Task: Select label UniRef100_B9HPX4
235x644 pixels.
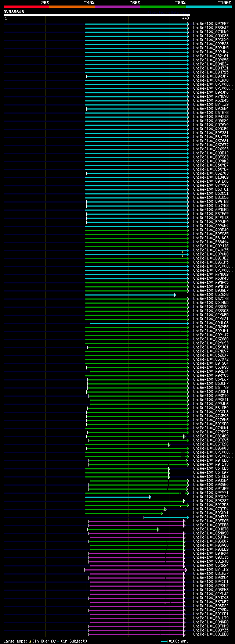Action: point(211,553)
